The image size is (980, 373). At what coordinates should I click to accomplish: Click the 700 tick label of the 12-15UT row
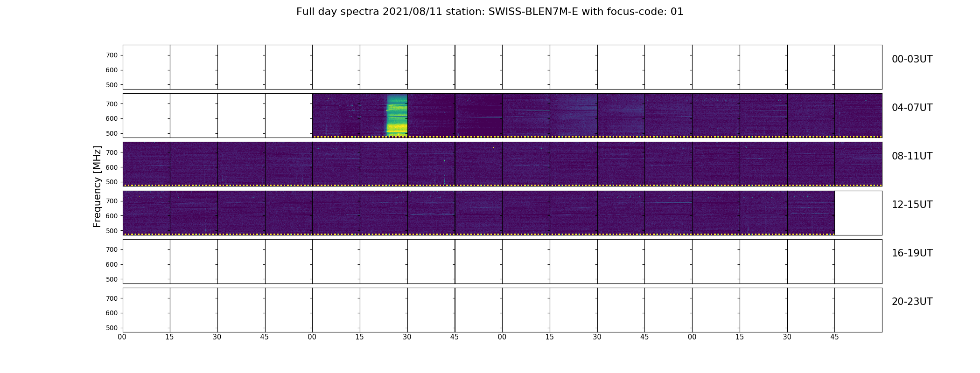(112, 201)
